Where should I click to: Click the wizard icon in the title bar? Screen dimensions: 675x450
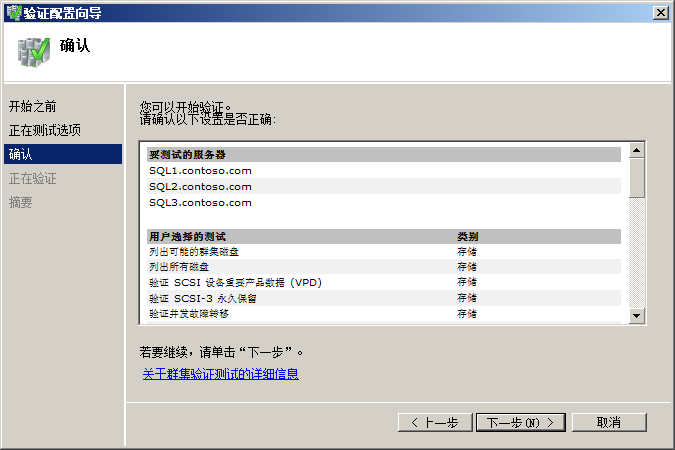pyautogui.click(x=14, y=13)
